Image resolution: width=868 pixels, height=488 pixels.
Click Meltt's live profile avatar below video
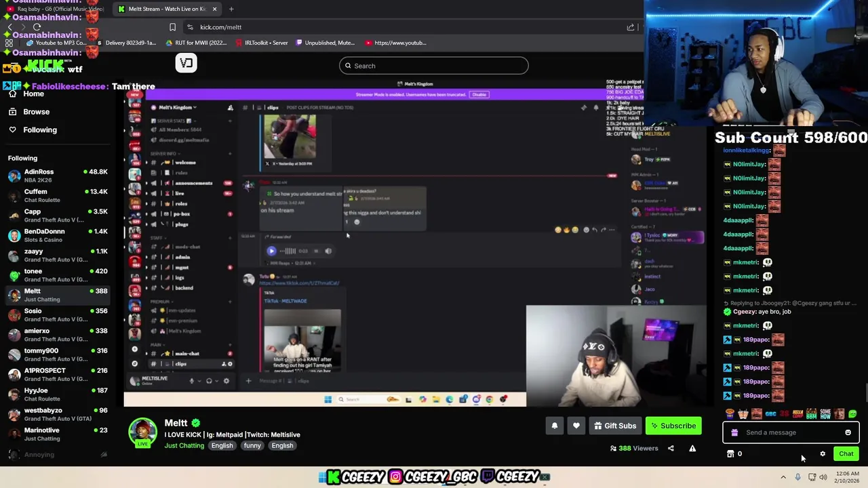[143, 433]
